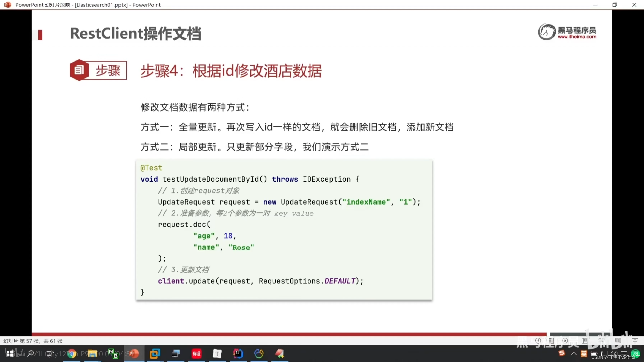The height and width of the screenshot is (362, 644).
Task: Open Google Chrome from taskbar
Action: (x=72, y=353)
